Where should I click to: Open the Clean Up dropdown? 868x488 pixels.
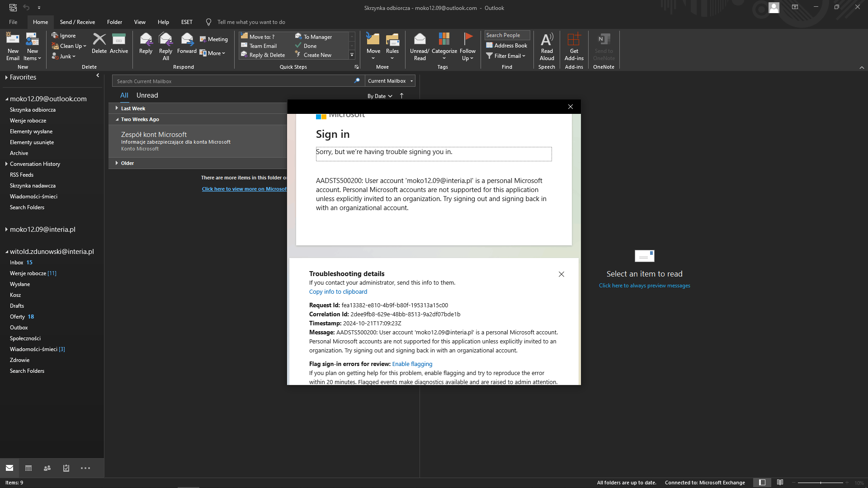[69, 46]
